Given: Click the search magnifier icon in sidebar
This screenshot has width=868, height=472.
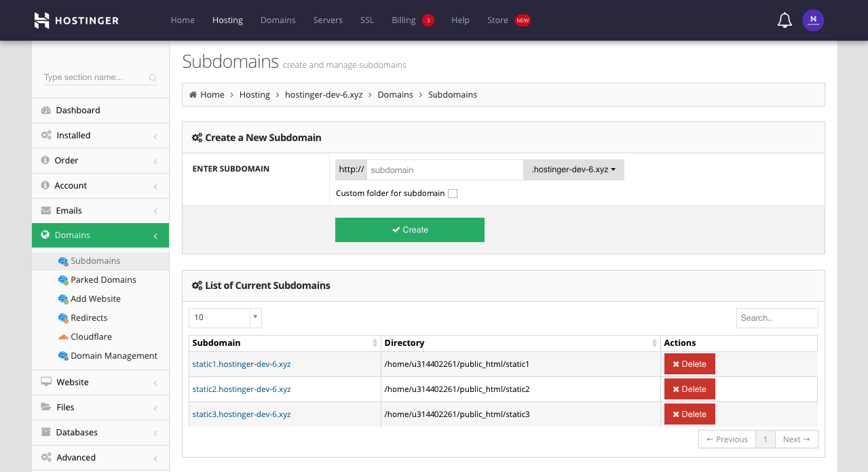Looking at the screenshot, I should [x=153, y=78].
